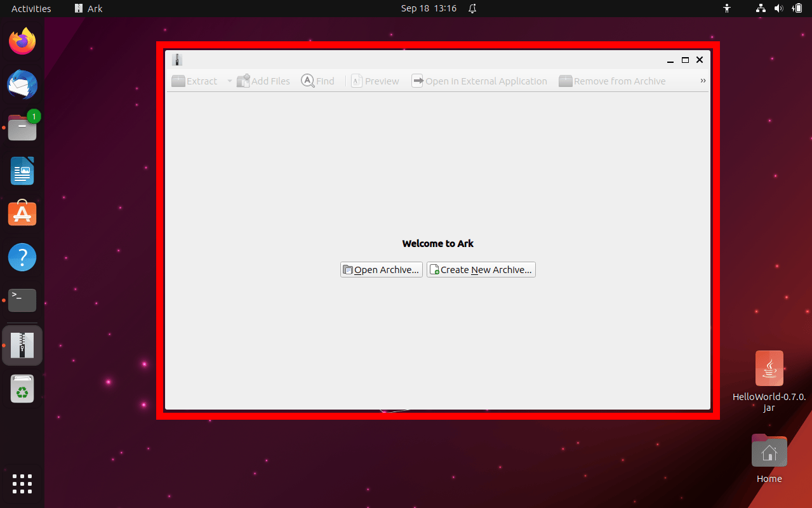Open LibreOffice Writer from the dock
The width and height of the screenshot is (812, 508).
pos(22,171)
